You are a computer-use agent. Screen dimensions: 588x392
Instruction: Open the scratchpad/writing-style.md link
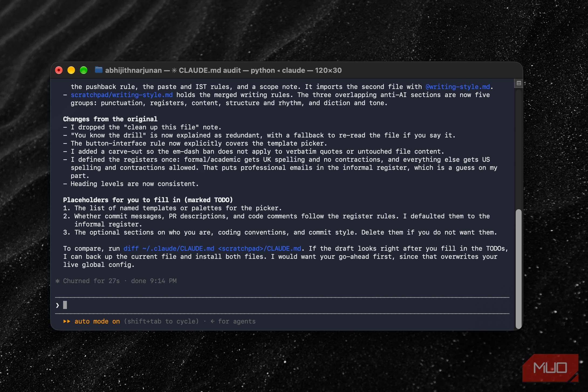point(122,95)
